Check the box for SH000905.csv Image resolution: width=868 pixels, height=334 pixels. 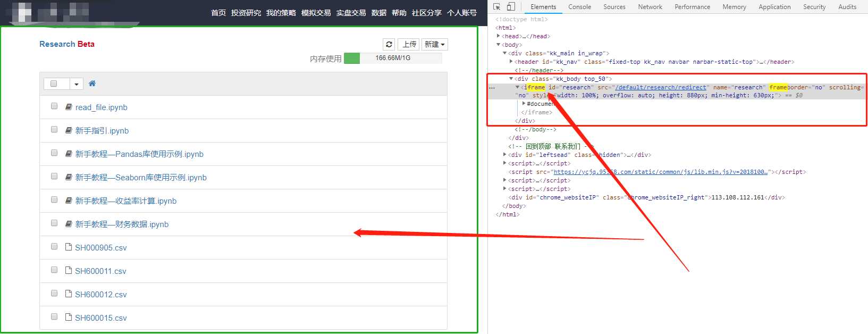[54, 247]
